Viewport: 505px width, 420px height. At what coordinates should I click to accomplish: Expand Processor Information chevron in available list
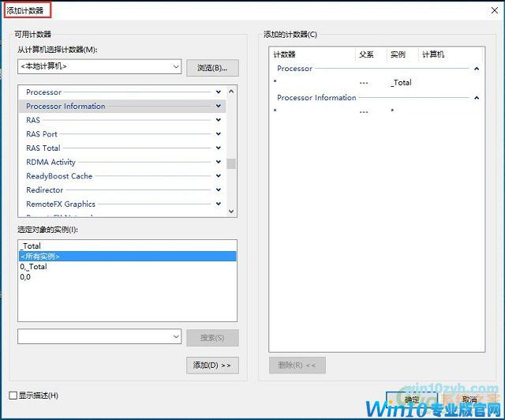[219, 106]
